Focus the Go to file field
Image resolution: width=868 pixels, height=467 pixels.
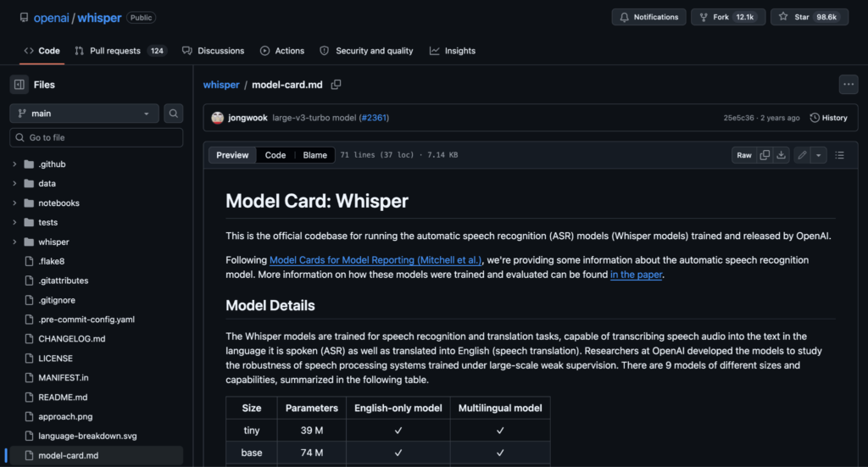click(x=97, y=137)
